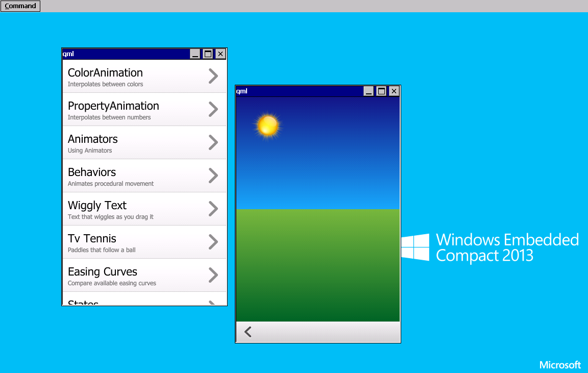Click chevron arrow beside PropertyAnimation
The width and height of the screenshot is (588, 373).
[x=213, y=109]
